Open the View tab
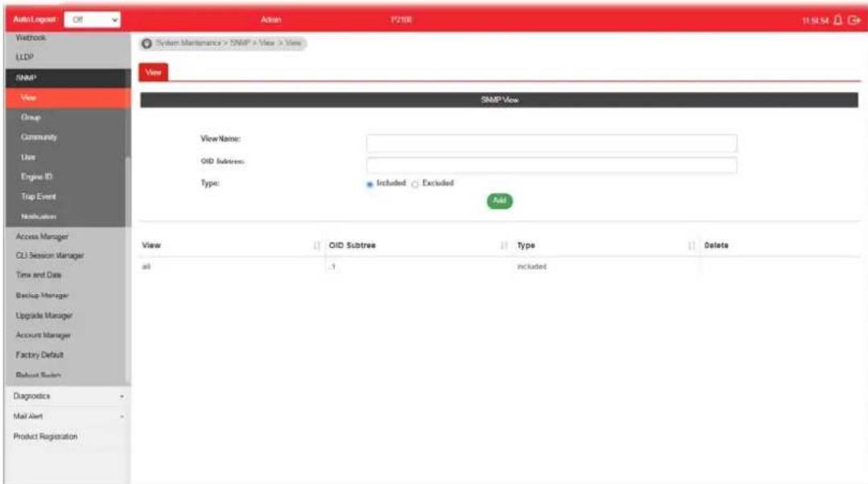This screenshot has width=868, height=484. pyautogui.click(x=153, y=72)
